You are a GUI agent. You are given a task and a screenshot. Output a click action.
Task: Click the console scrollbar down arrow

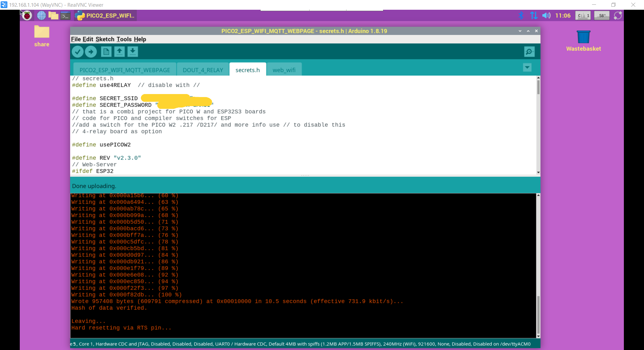coord(538,336)
